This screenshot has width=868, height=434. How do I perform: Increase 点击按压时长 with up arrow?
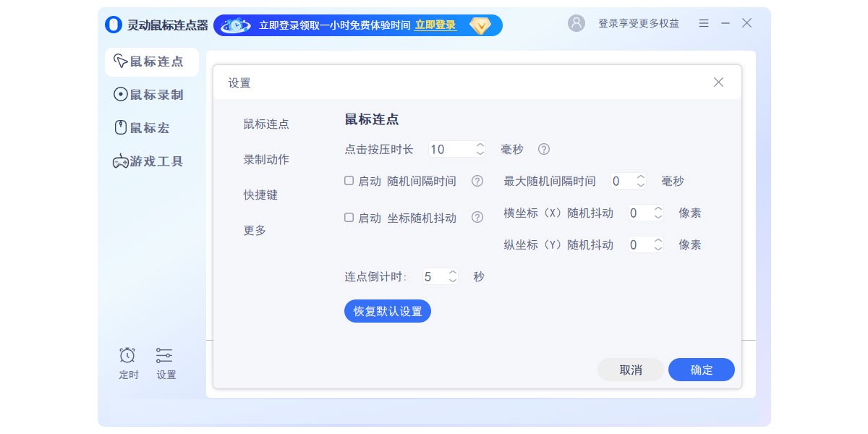[x=480, y=145]
